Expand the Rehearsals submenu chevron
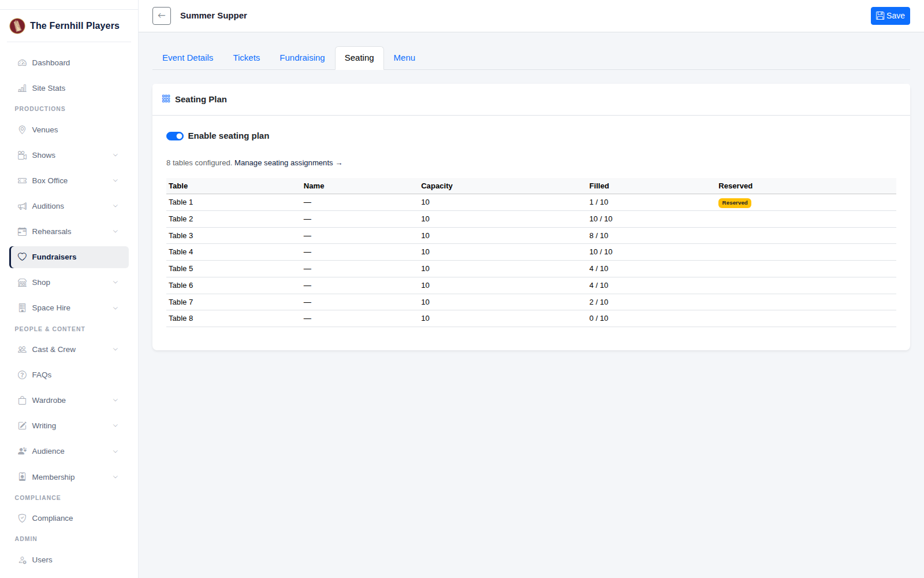The width and height of the screenshot is (924, 578). point(115,232)
